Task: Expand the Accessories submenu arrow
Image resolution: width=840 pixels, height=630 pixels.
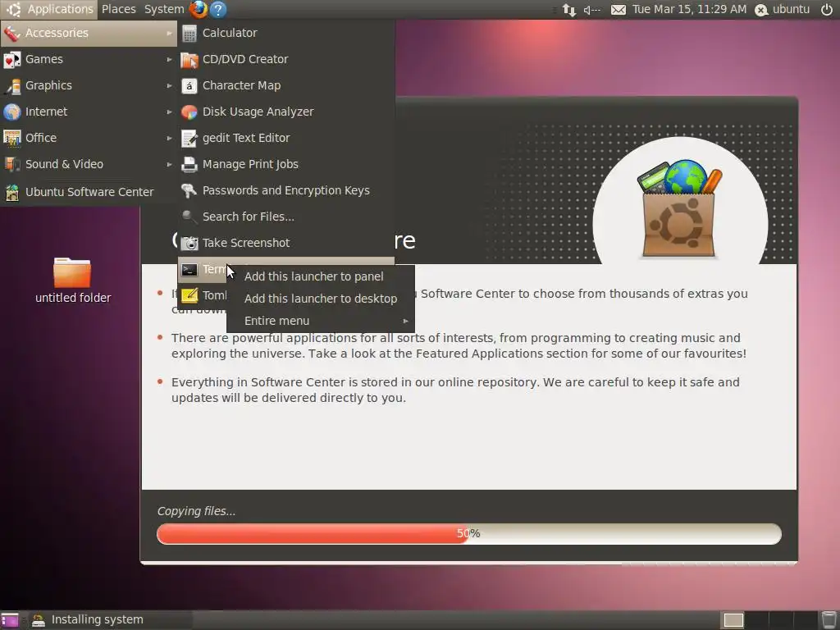Action: click(169, 33)
